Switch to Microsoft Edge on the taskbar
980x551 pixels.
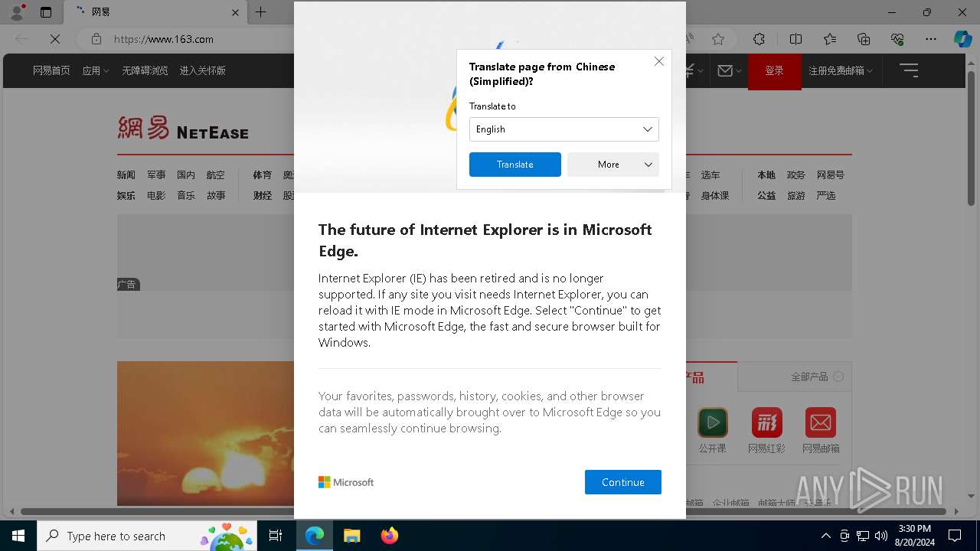point(315,536)
